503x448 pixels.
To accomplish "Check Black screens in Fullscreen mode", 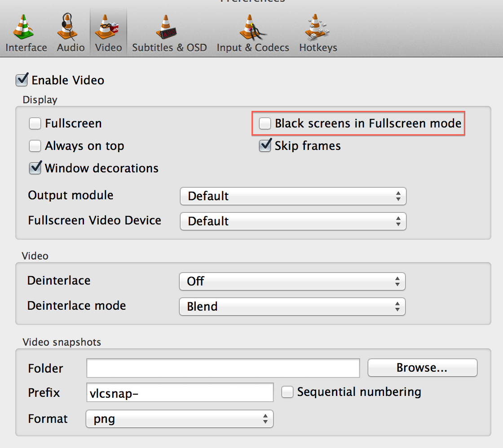I will click(265, 123).
